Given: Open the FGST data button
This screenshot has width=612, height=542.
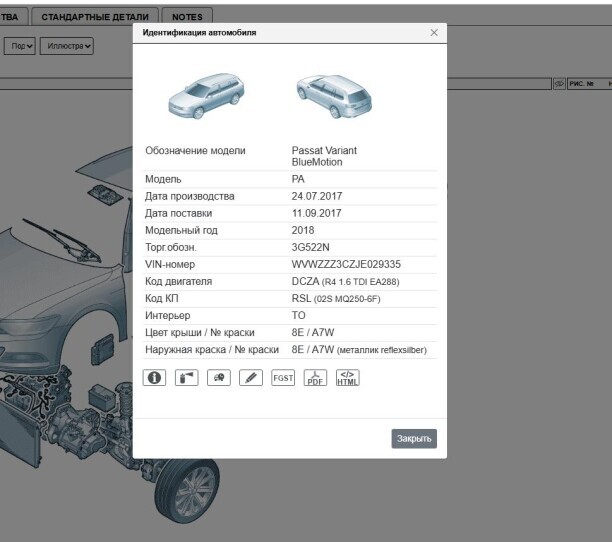Looking at the screenshot, I should click(283, 378).
